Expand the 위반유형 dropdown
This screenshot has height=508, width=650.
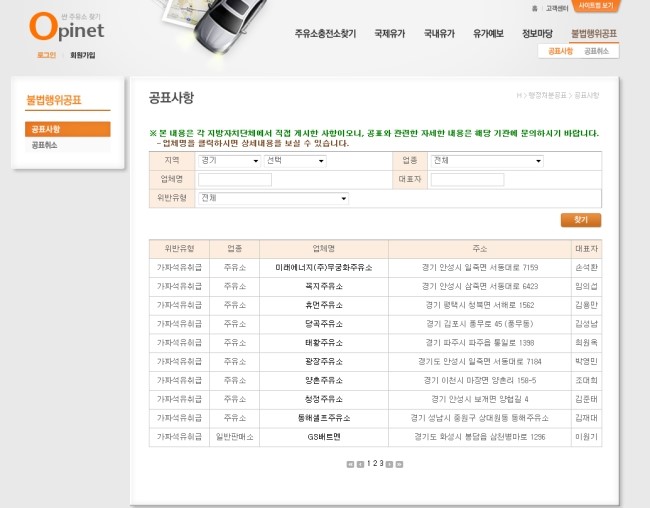[274, 198]
